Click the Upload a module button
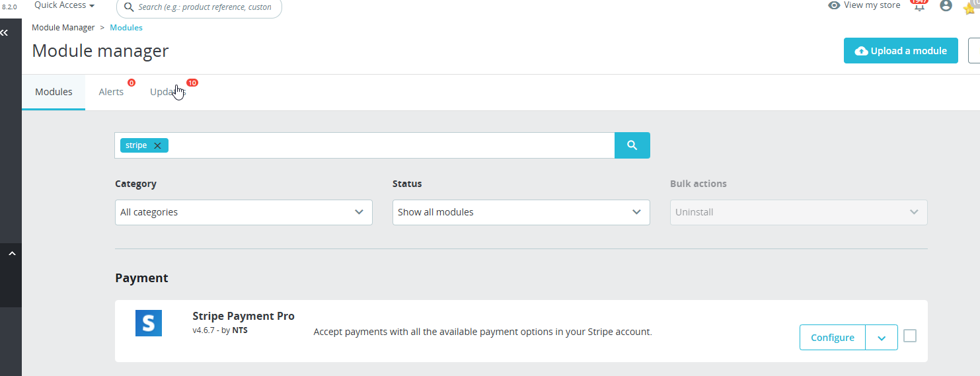Screen dimensions: 980x376 tap(901, 51)
